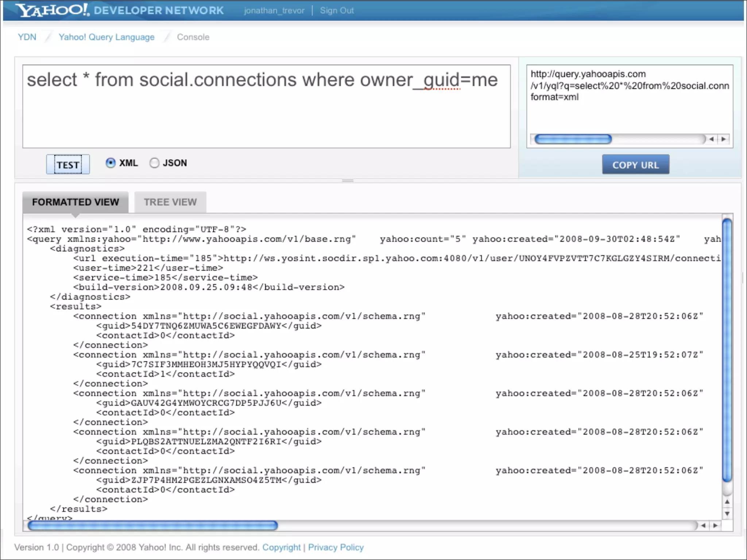Click the yahoo:created 2008-08-25T19:52:07Z attribute
The width and height of the screenshot is (747, 560).
click(599, 355)
